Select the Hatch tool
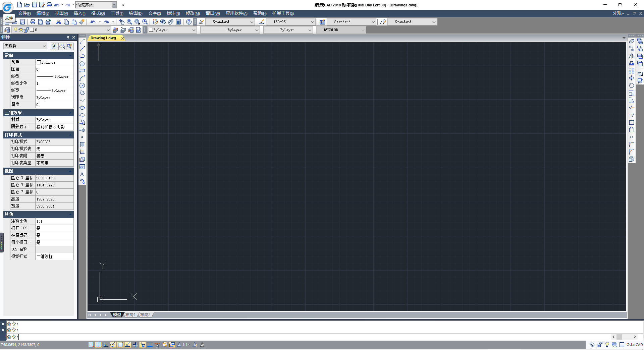This screenshot has width=644, height=350. (82, 144)
